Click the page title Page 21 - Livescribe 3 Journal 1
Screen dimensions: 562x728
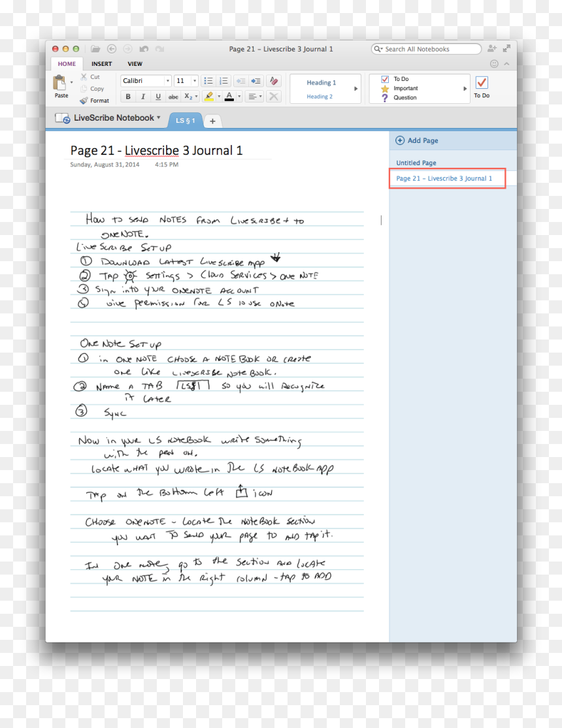coord(156,150)
